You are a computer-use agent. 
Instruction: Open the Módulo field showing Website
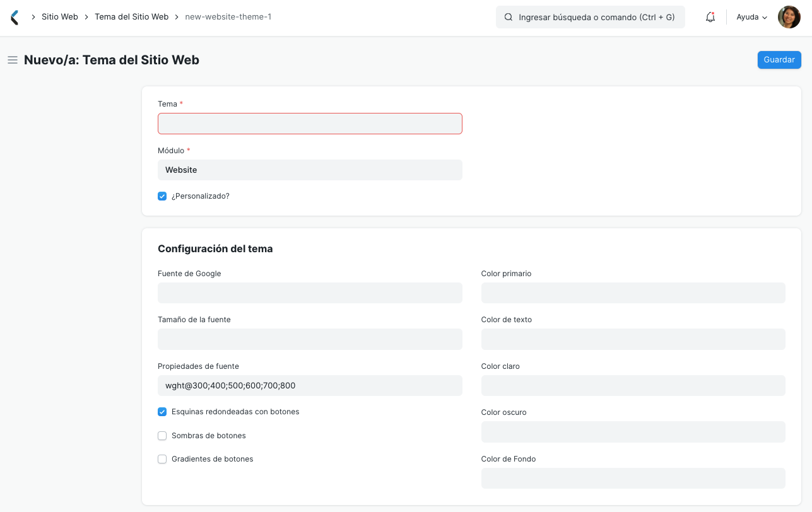310,170
